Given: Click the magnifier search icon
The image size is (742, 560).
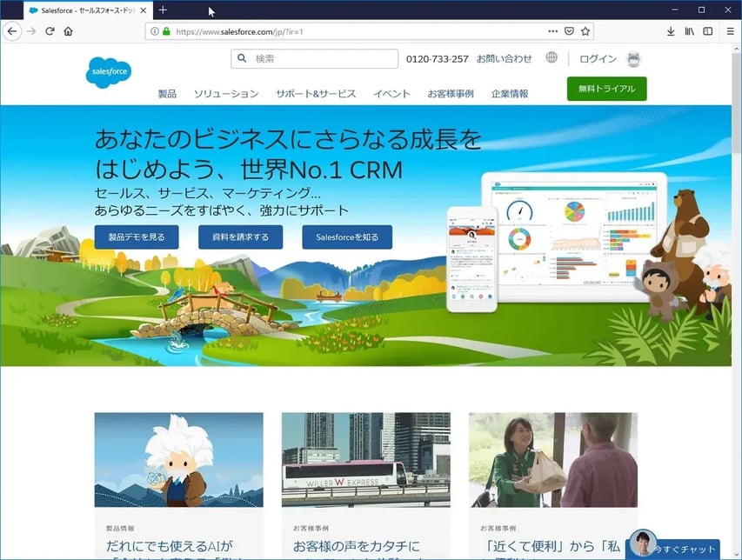Looking at the screenshot, I should [242, 58].
